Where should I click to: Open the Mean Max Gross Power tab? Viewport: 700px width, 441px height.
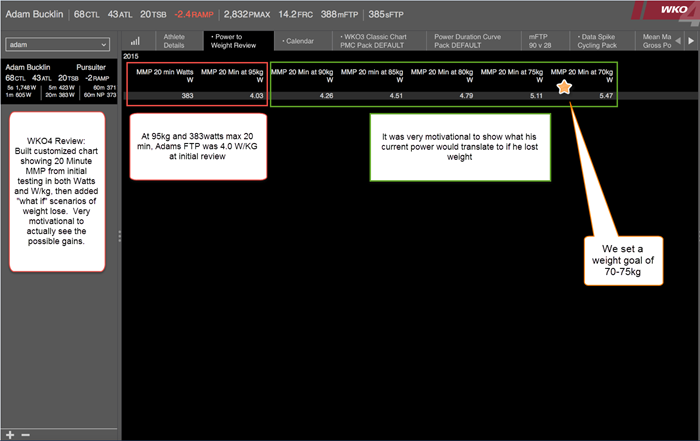coord(657,41)
